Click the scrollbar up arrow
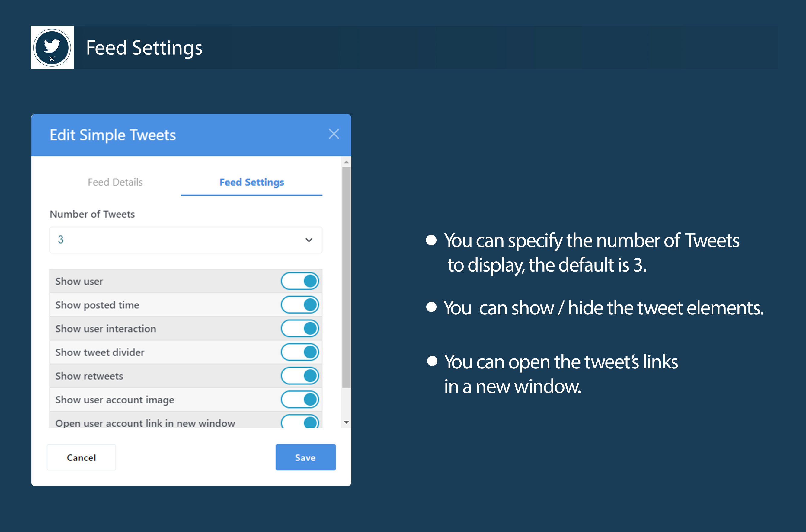Viewport: 806px width, 532px height. tap(346, 162)
